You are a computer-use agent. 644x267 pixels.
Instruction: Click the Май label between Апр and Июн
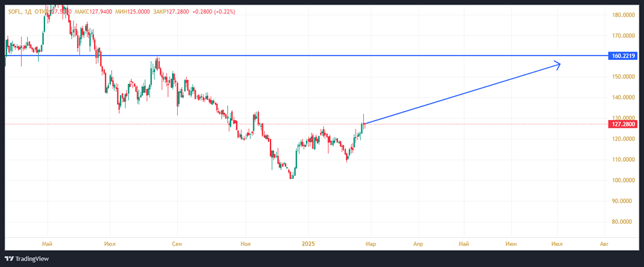click(464, 244)
